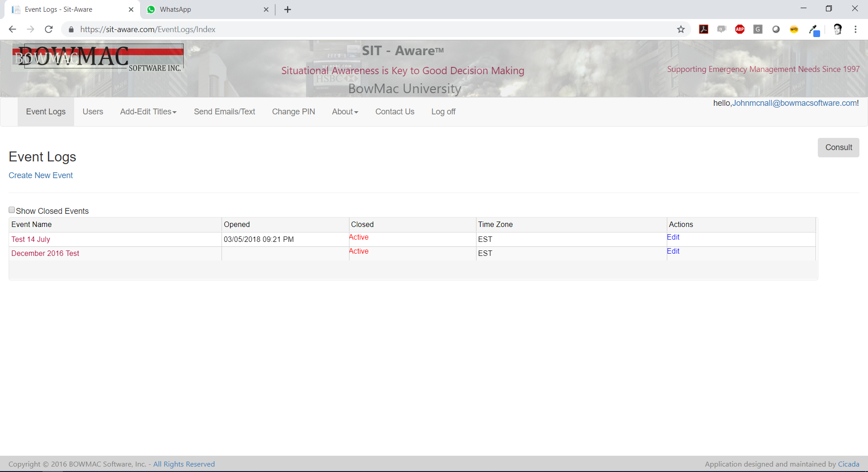This screenshot has height=472, width=868.
Task: Click the Event Name column header
Action: (115, 225)
